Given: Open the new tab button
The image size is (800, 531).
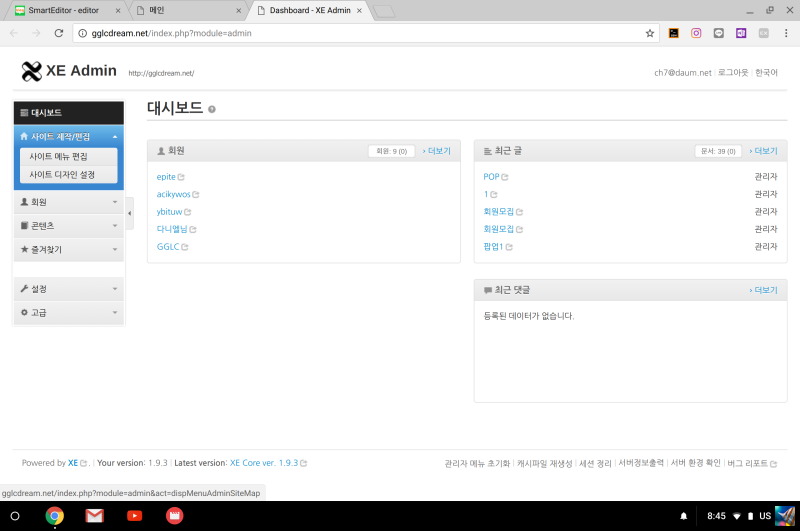Looking at the screenshot, I should [x=384, y=11].
